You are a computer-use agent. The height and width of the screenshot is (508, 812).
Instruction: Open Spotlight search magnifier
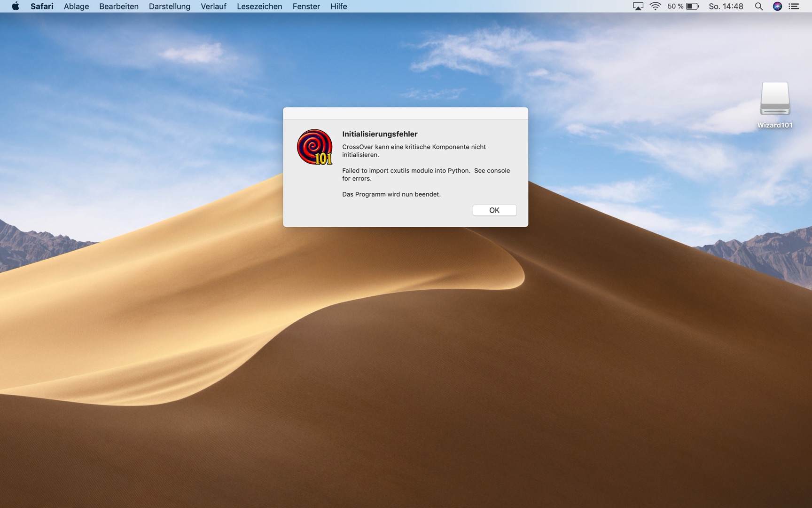[x=758, y=6]
